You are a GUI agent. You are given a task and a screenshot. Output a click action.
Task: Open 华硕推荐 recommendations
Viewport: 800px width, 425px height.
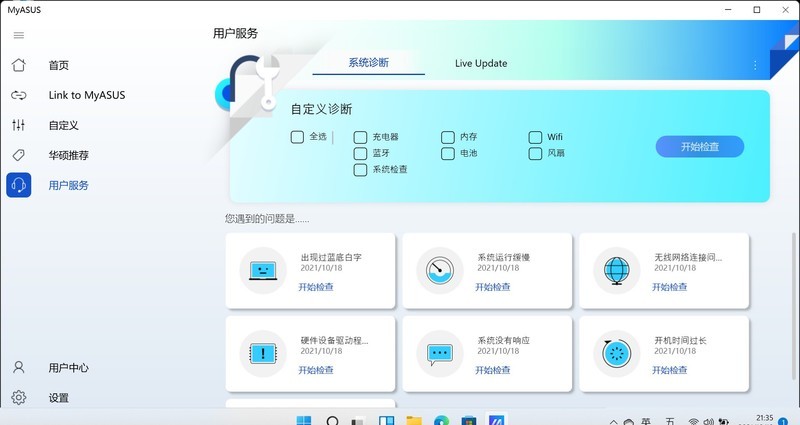pos(68,155)
